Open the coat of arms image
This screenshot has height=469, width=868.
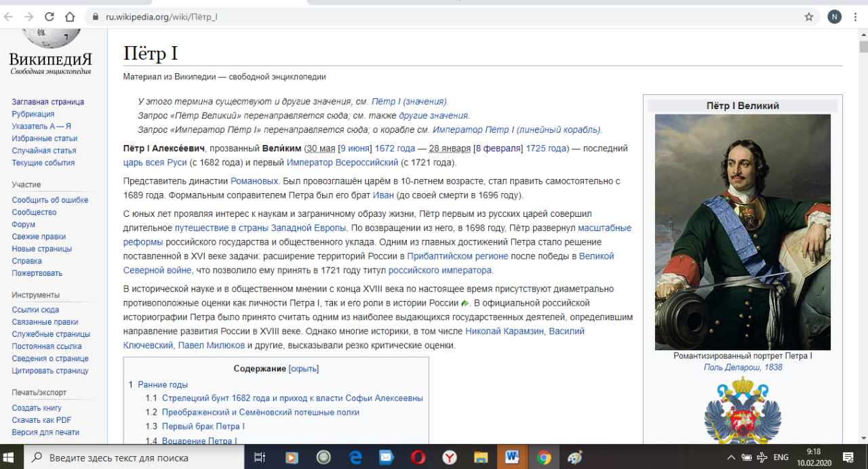pyautogui.click(x=743, y=410)
